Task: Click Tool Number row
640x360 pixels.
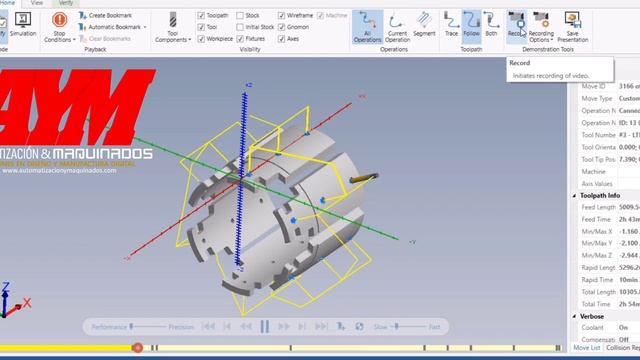Action: tap(609, 135)
